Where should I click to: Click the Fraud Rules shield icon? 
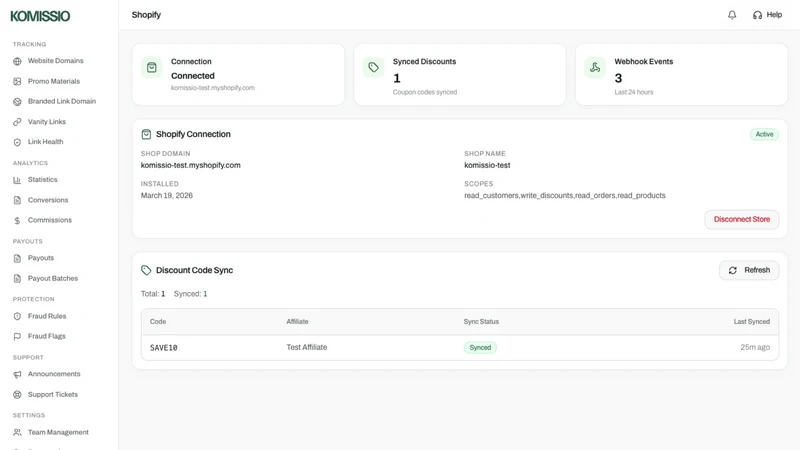17,316
